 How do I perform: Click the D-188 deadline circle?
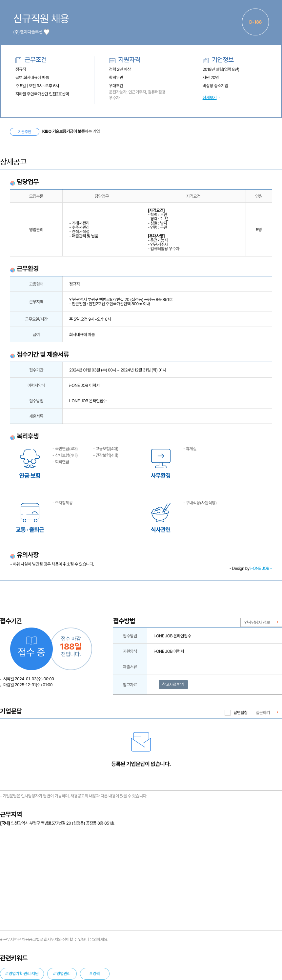(x=255, y=22)
